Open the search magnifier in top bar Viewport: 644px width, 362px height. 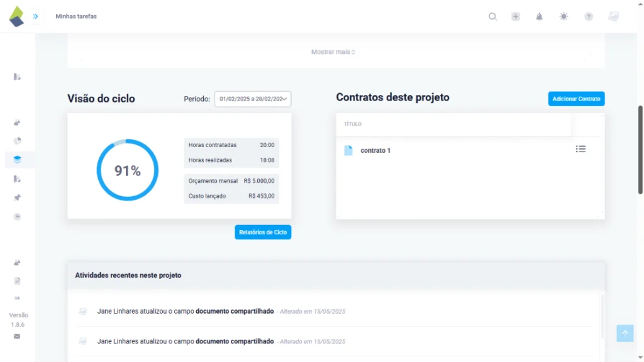[492, 16]
